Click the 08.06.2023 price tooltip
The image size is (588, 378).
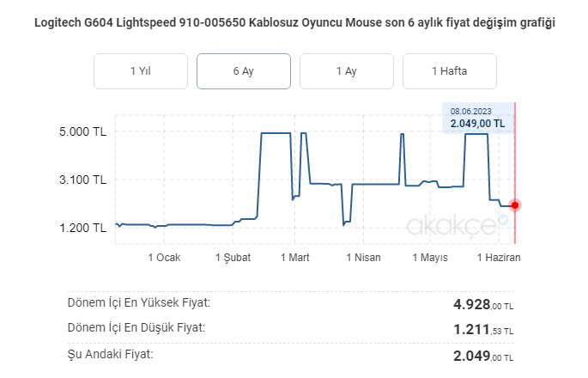pos(477,119)
